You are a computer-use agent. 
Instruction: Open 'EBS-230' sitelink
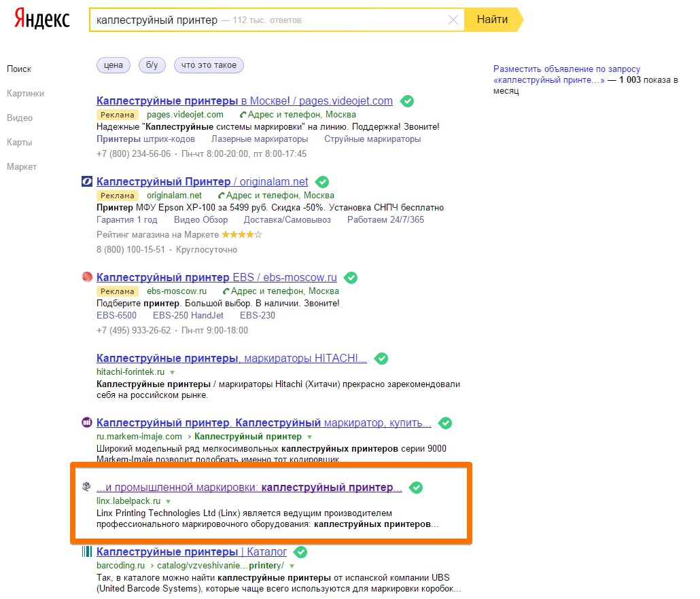258,316
